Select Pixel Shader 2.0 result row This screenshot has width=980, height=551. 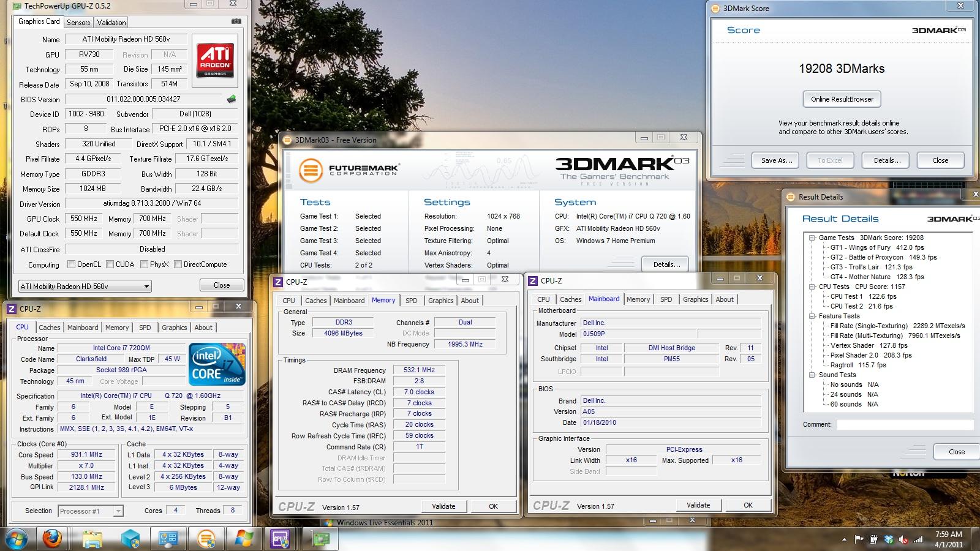[x=871, y=355]
